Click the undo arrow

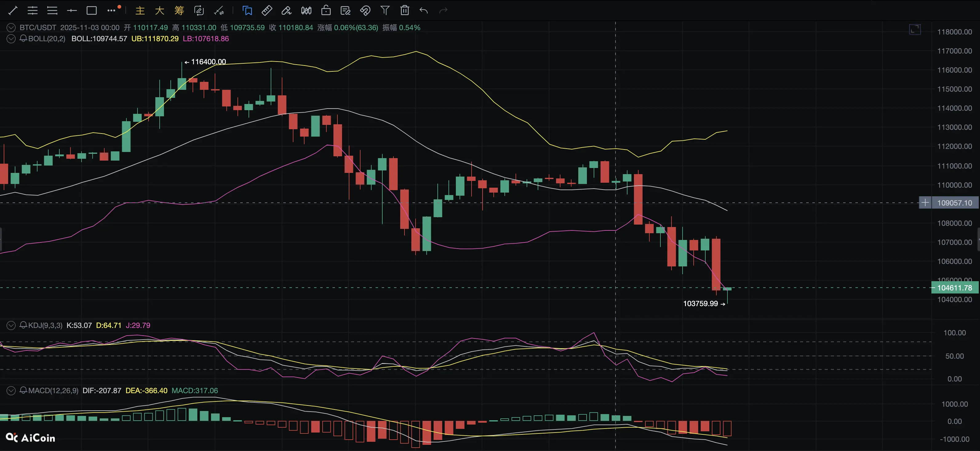click(424, 10)
